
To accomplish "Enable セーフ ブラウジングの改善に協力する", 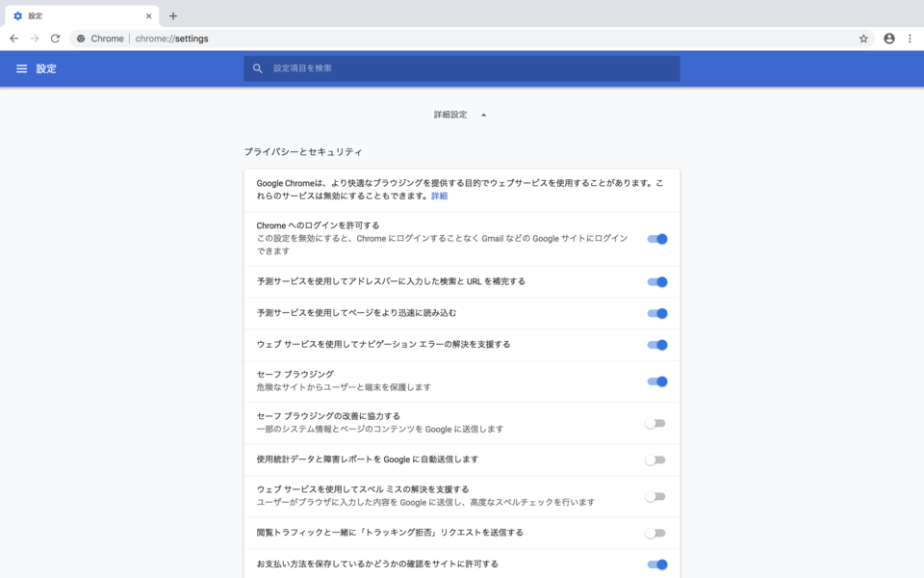I will coord(655,424).
